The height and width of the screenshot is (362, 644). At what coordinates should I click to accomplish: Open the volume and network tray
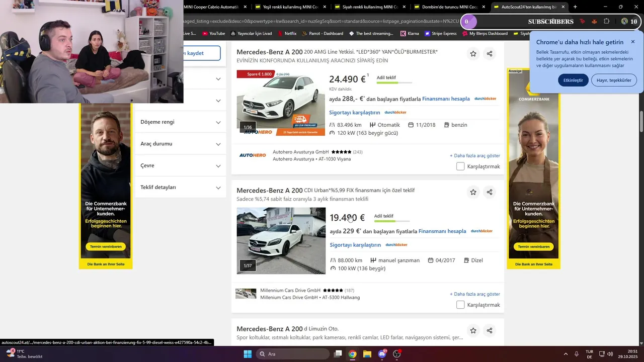coord(606,354)
